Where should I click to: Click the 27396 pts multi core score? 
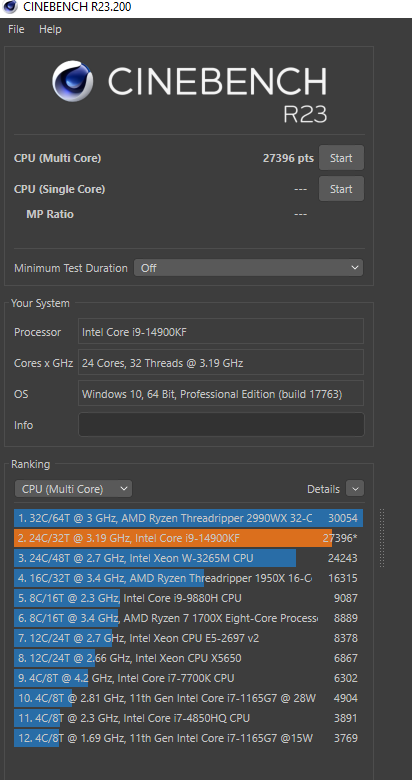(x=288, y=158)
